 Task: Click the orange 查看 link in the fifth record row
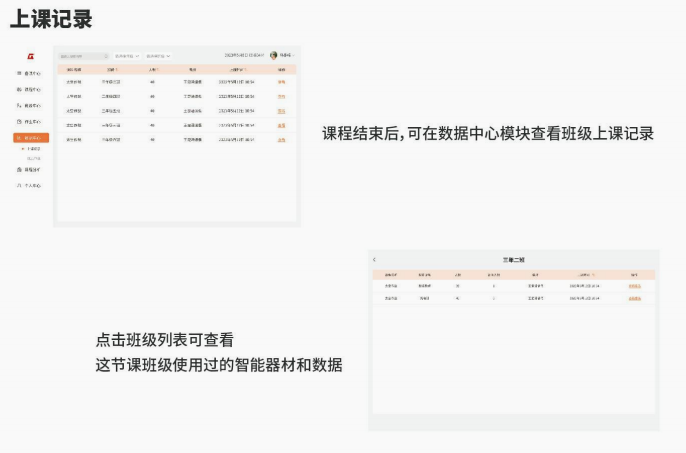click(x=281, y=140)
